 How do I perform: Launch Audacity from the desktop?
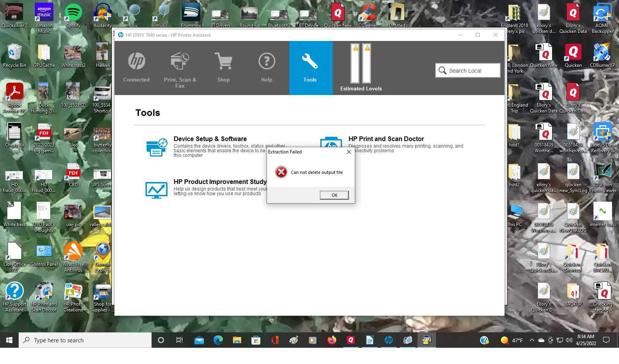[x=102, y=12]
